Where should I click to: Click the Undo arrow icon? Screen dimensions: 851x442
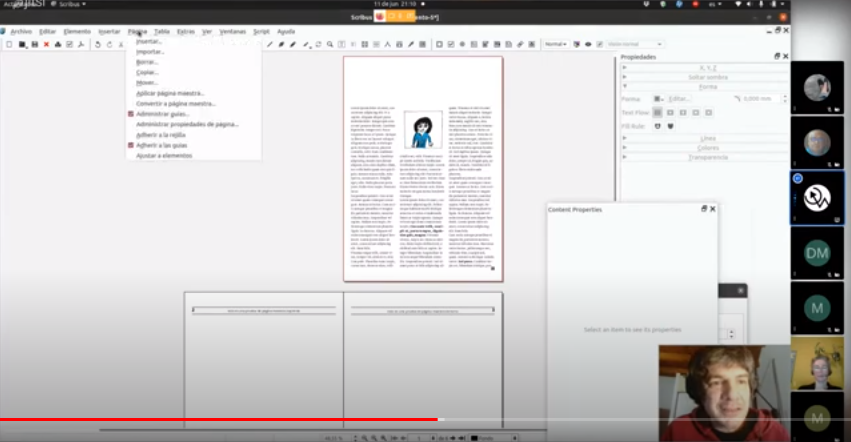98,45
